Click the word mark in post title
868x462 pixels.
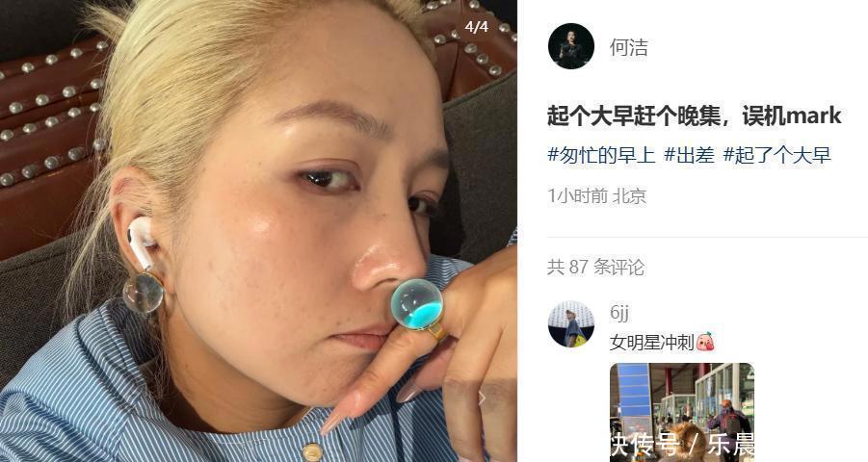814,116
